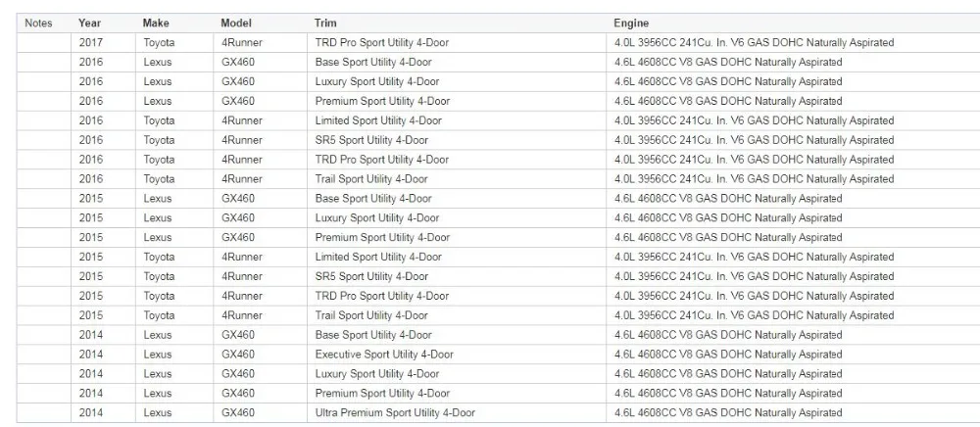Click the 2015 SR5 Sport Utility 4-Door cell
This screenshot has height=427, width=980.
(x=457, y=276)
